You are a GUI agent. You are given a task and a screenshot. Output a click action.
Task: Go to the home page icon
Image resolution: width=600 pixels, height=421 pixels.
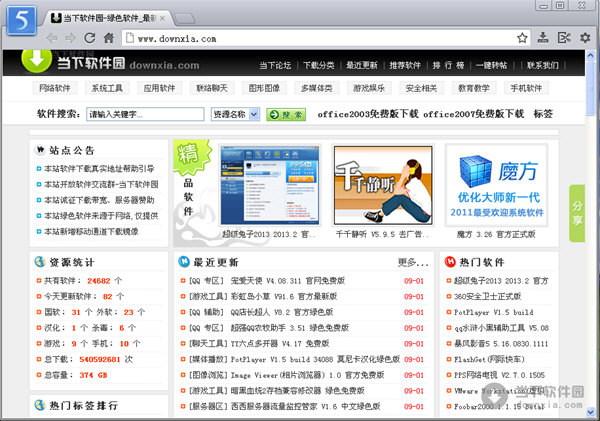(x=109, y=38)
